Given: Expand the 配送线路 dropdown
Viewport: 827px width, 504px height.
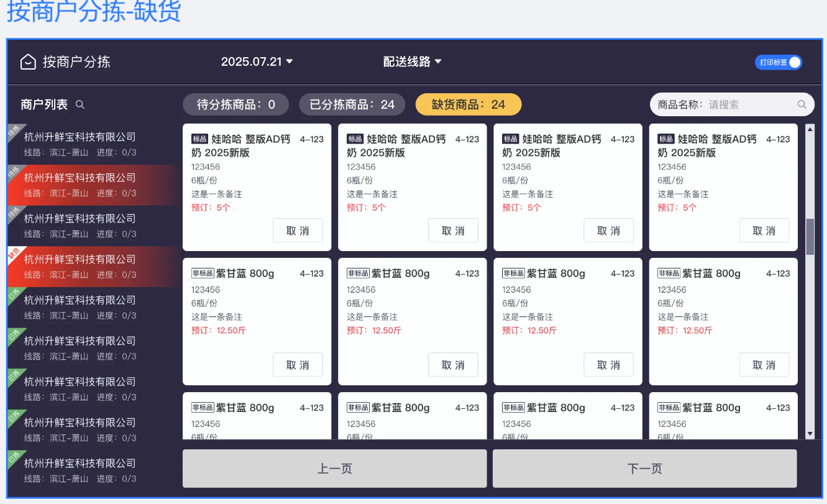Looking at the screenshot, I should (x=413, y=62).
